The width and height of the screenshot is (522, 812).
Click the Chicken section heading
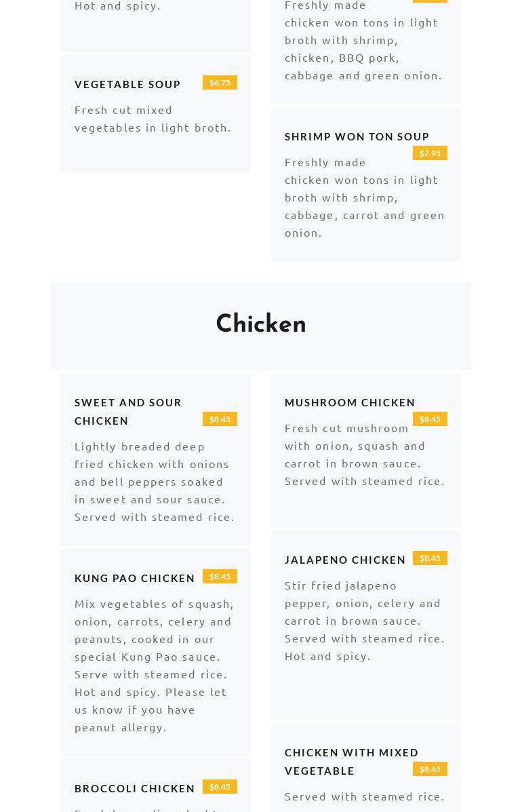[261, 325]
